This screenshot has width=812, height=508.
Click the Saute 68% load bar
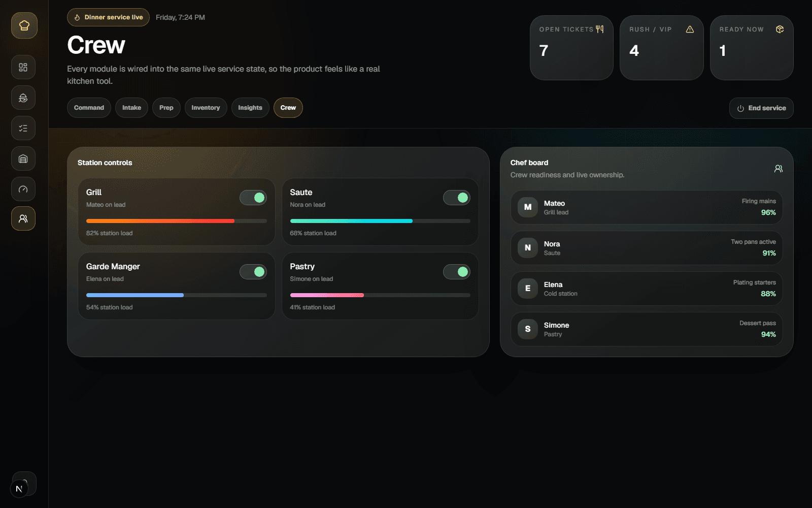click(380, 221)
